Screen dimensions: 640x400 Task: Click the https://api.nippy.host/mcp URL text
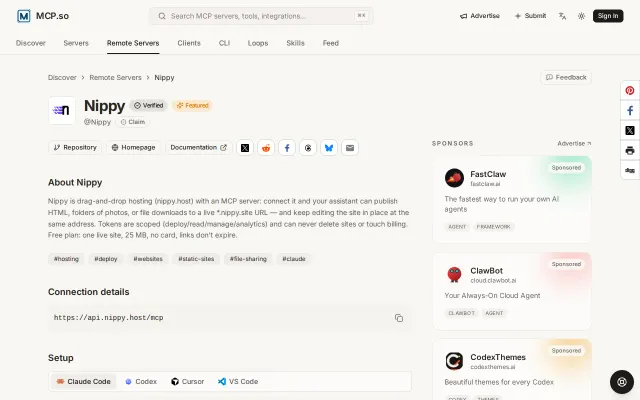[x=109, y=318]
